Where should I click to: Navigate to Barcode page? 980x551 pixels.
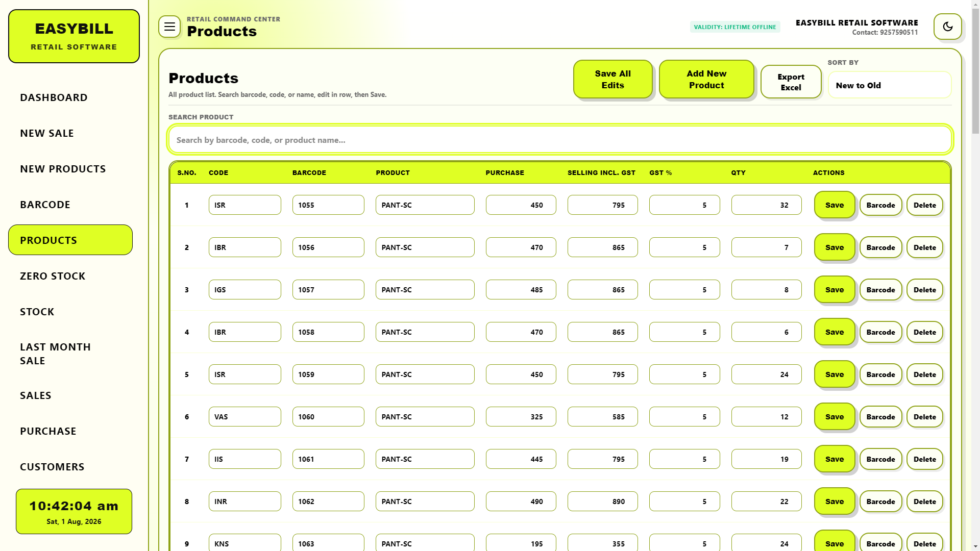tap(70, 205)
